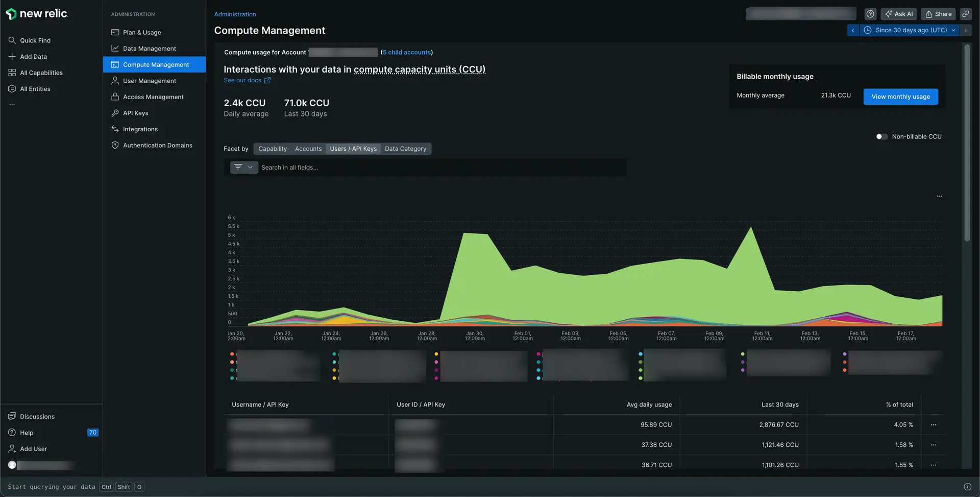Click View monthly usage button
Screen dimensions: 980x497
click(900, 97)
